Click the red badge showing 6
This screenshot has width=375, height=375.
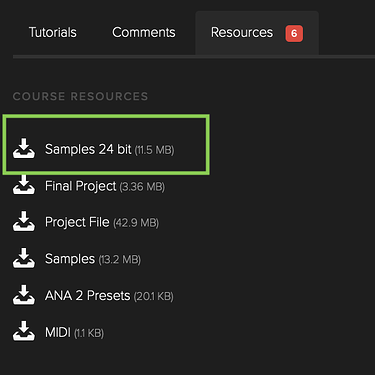click(x=294, y=33)
